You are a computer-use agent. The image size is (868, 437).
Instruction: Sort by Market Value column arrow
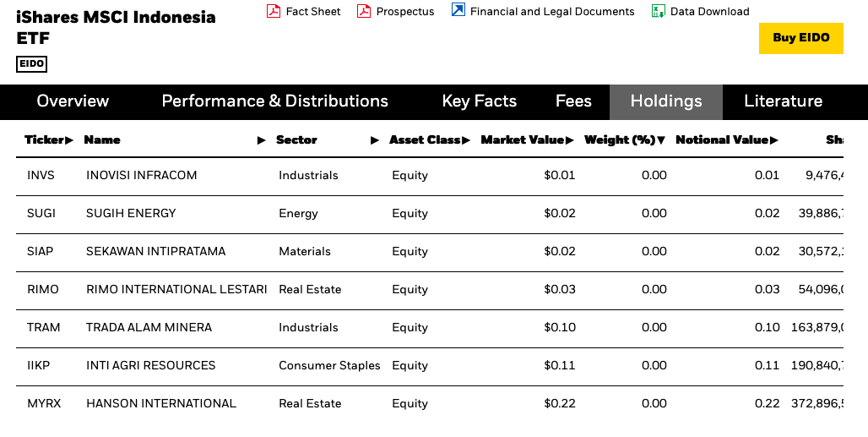(x=570, y=140)
